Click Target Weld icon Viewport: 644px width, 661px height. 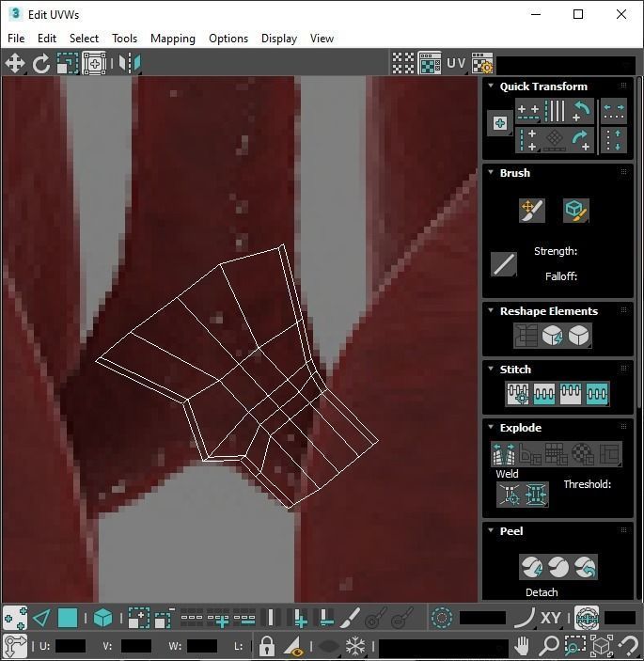coord(510,494)
